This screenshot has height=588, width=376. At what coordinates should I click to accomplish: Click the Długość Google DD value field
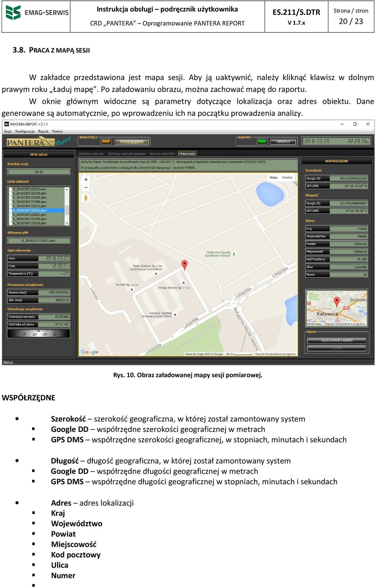349,203
